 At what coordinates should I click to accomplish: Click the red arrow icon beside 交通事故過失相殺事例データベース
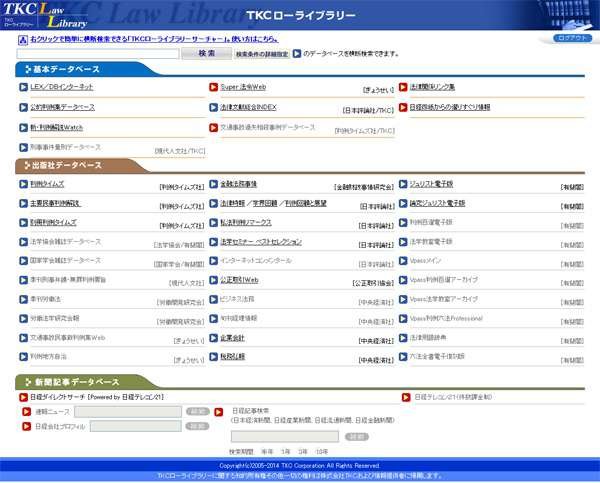[214, 128]
